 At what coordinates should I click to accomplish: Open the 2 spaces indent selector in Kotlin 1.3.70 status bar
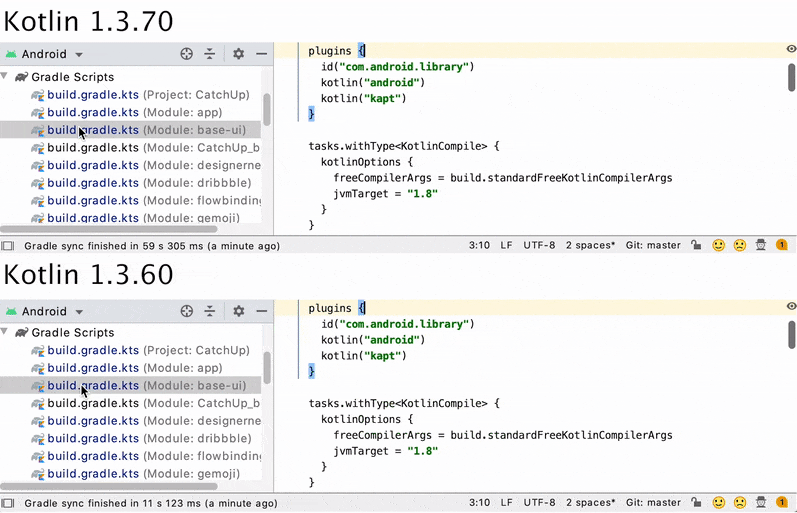[590, 246]
